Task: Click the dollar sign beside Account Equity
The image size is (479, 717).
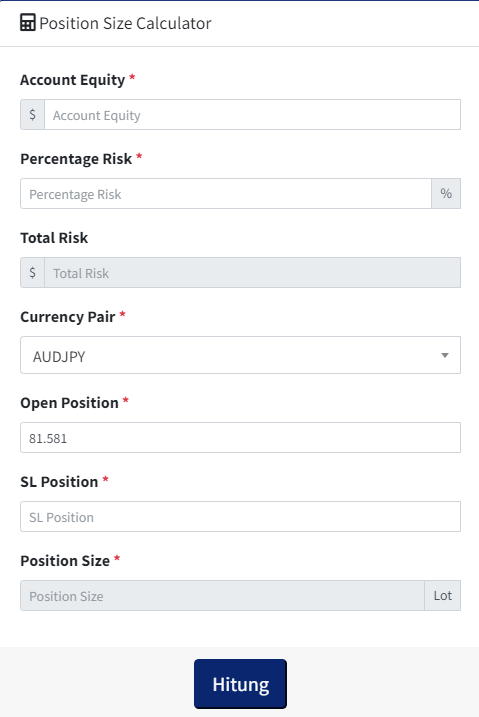Action: click(x=32, y=114)
